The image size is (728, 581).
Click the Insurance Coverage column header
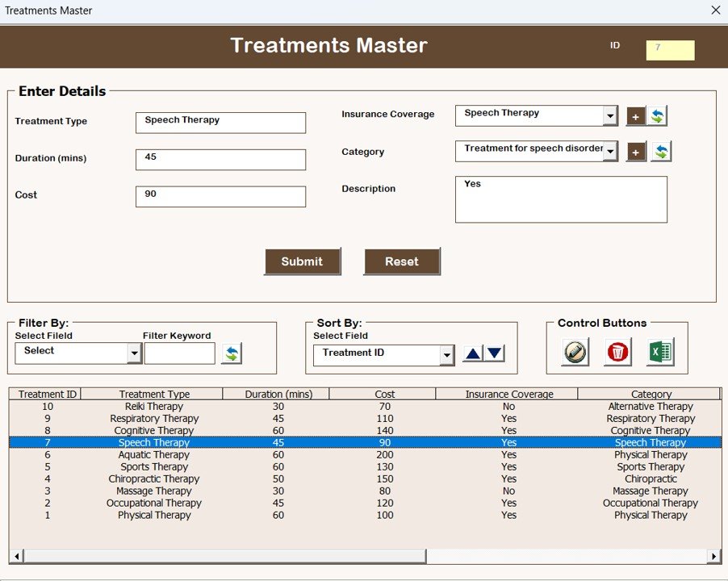tap(507, 394)
